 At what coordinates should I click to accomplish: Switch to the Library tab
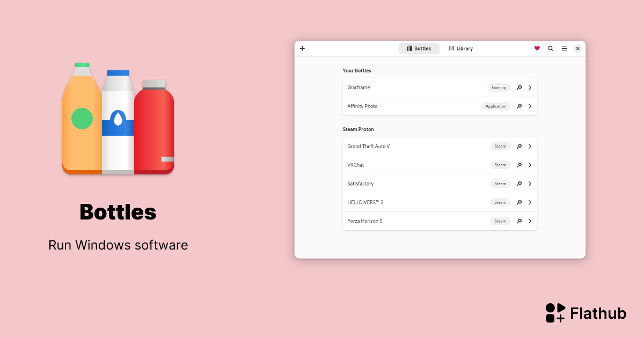(x=460, y=48)
